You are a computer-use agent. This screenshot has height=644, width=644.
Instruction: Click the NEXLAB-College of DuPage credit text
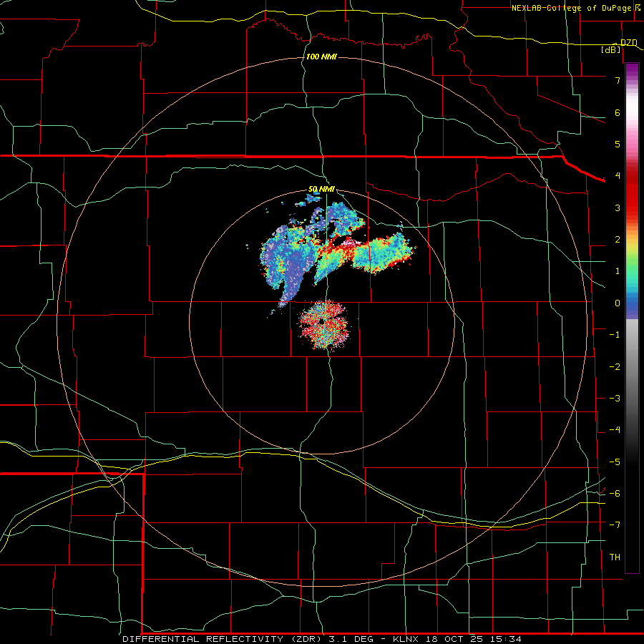571,8
